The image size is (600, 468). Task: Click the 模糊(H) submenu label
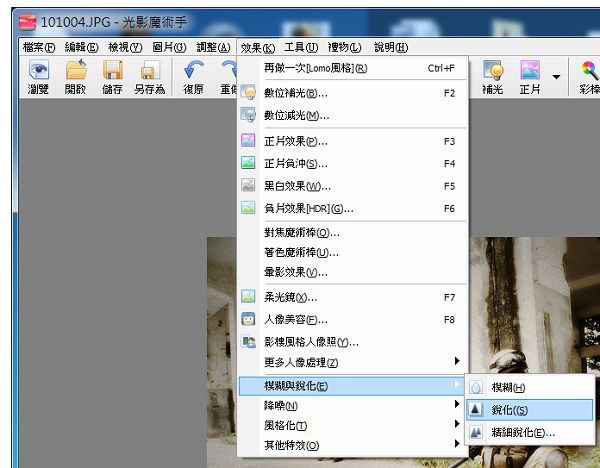coord(508,388)
